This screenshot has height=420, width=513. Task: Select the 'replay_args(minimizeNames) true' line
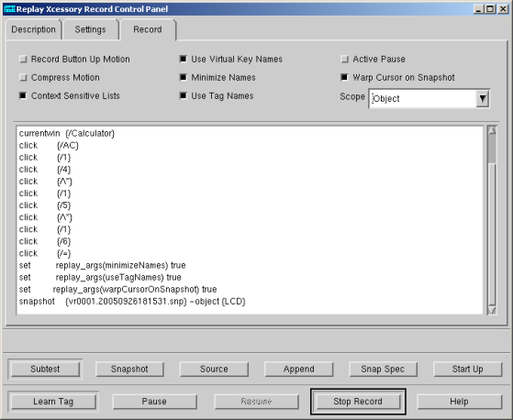[103, 265]
